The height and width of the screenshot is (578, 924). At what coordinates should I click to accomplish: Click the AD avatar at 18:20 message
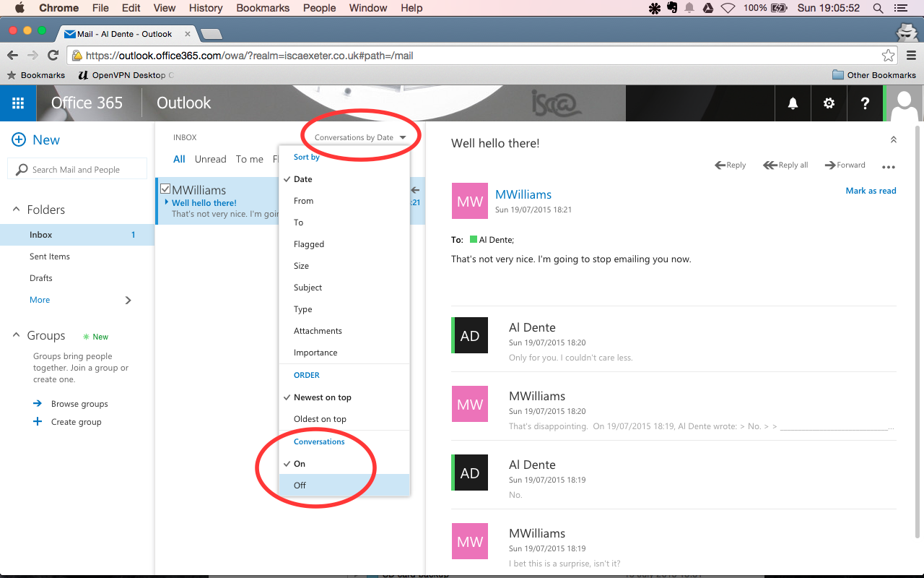(470, 336)
